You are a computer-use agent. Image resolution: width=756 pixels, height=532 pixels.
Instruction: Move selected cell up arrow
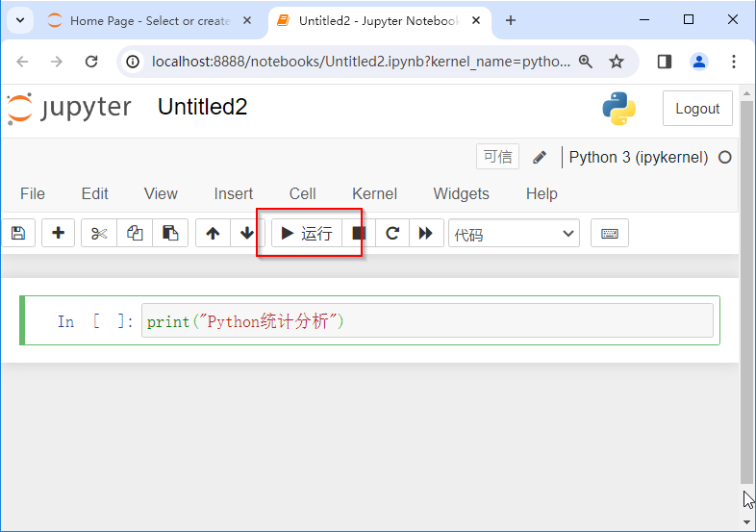click(x=213, y=234)
